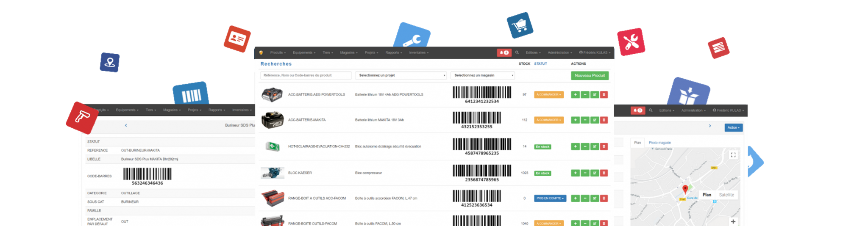This screenshot has width=868, height=226.
Task: Open the notifications bell showing 4 in center window
Action: click(x=504, y=53)
